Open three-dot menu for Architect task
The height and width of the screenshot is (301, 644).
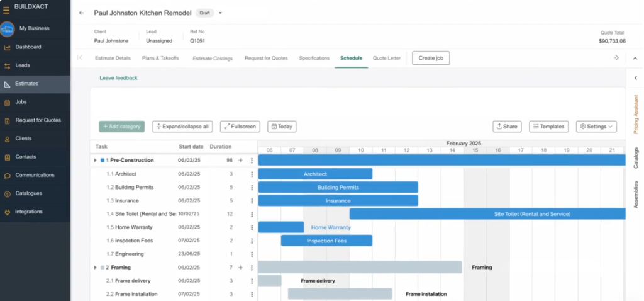(252, 174)
